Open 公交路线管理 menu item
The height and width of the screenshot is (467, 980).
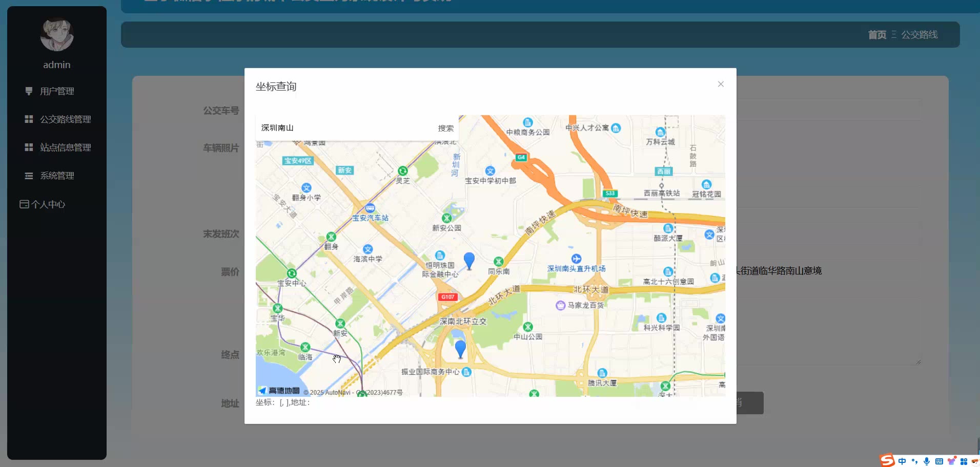[x=57, y=119]
